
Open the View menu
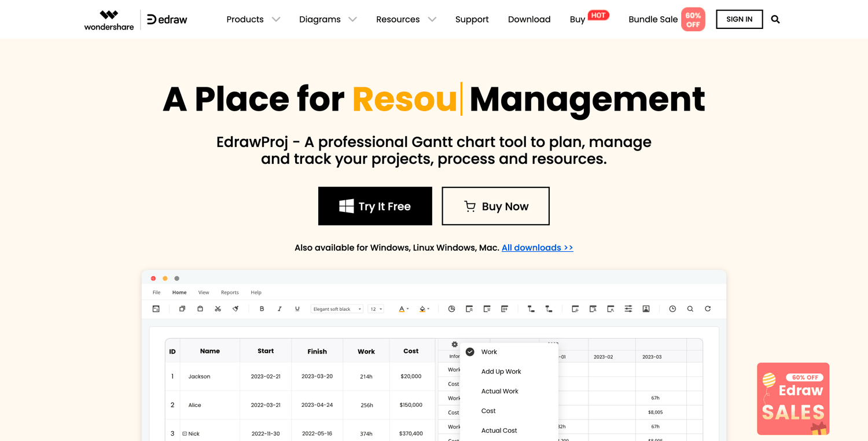[204, 292]
